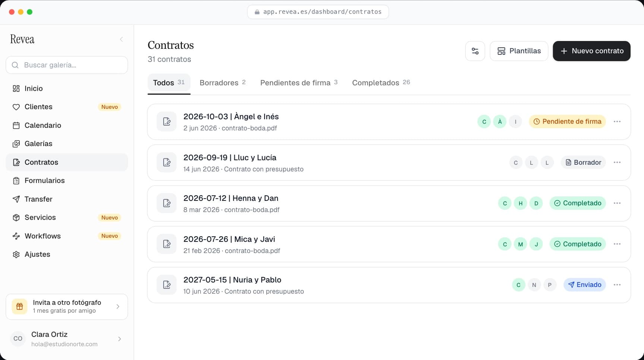The image size is (644, 360).
Task: Collapse the sidebar with the chevron
Action: [x=121, y=39]
